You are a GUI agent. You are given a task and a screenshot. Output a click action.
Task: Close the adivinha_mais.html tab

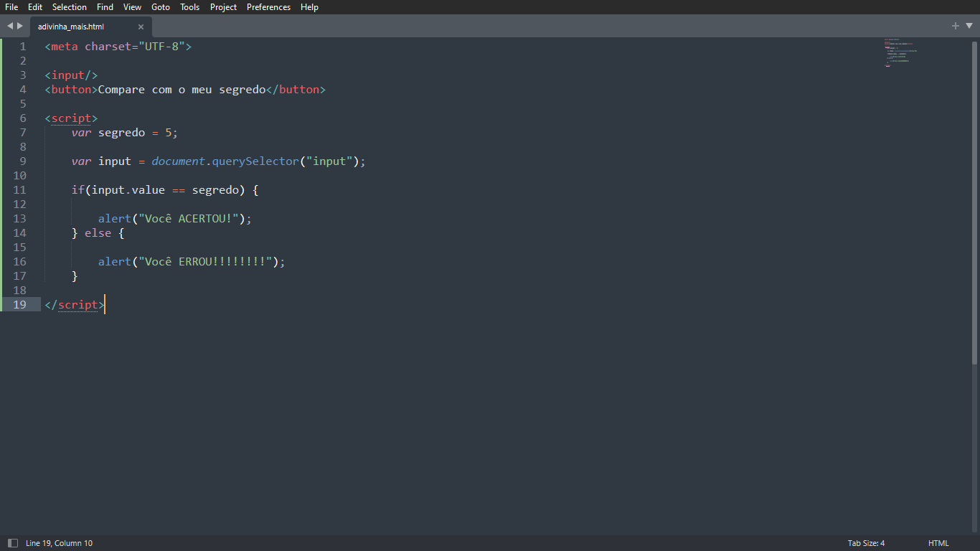click(x=141, y=27)
